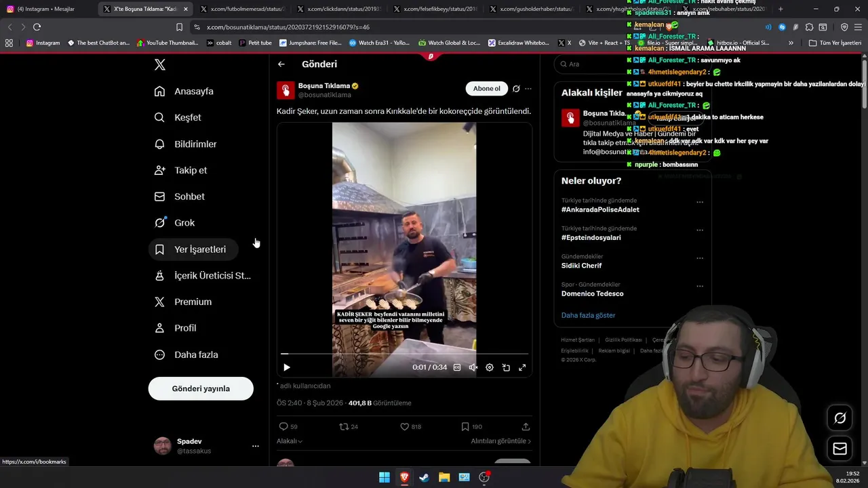Expand the Alakalı sort dropdown

click(290, 441)
